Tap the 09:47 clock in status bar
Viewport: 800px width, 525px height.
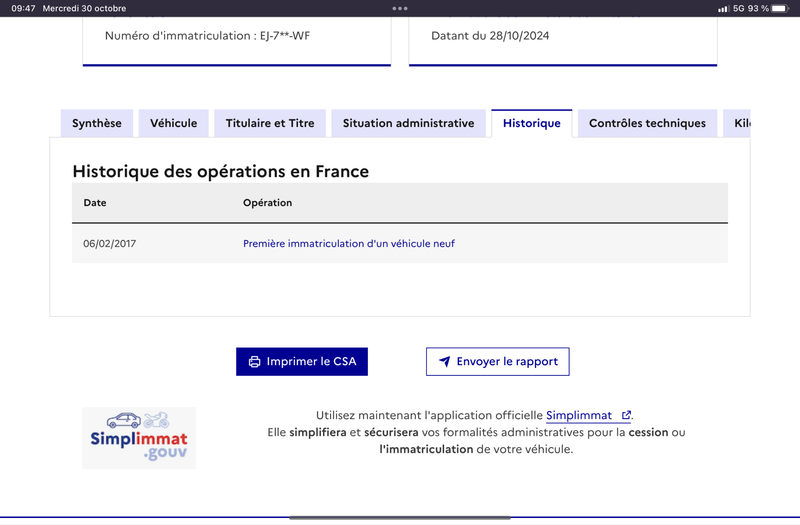(x=23, y=8)
